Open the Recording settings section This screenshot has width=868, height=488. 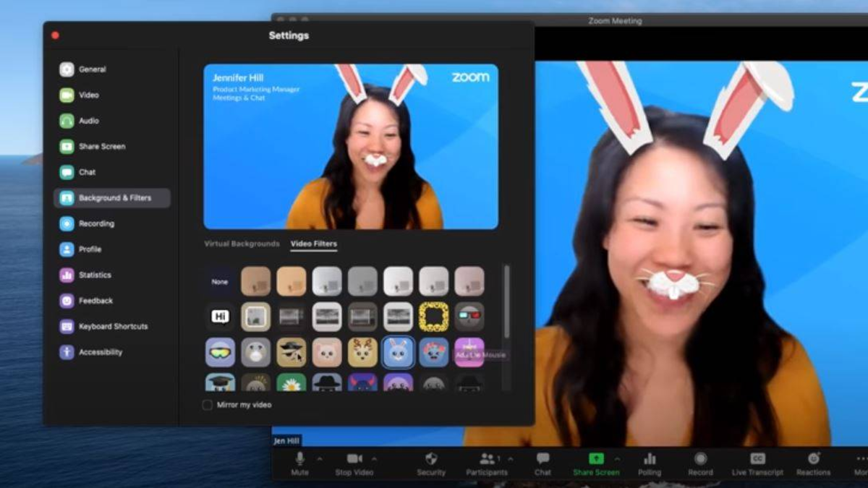point(96,223)
